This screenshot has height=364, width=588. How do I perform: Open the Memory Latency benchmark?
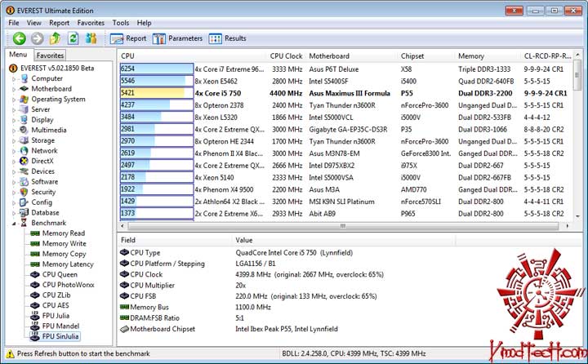click(x=62, y=264)
